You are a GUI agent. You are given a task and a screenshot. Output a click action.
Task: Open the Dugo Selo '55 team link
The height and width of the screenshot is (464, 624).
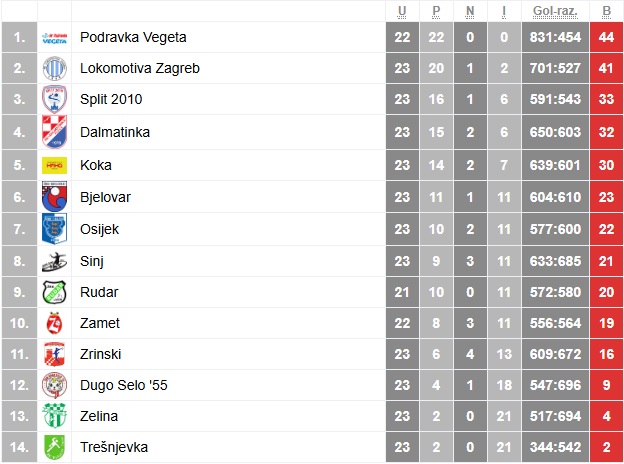(124, 385)
